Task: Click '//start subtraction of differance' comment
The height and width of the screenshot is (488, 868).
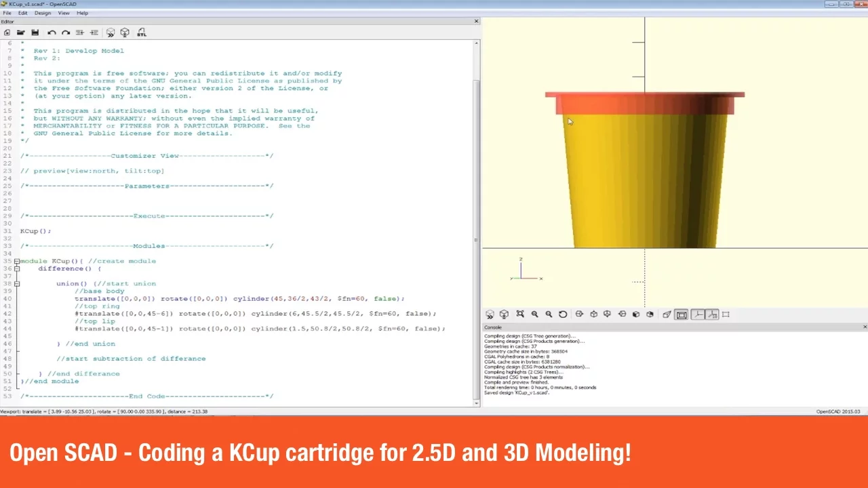Action: (131, 359)
